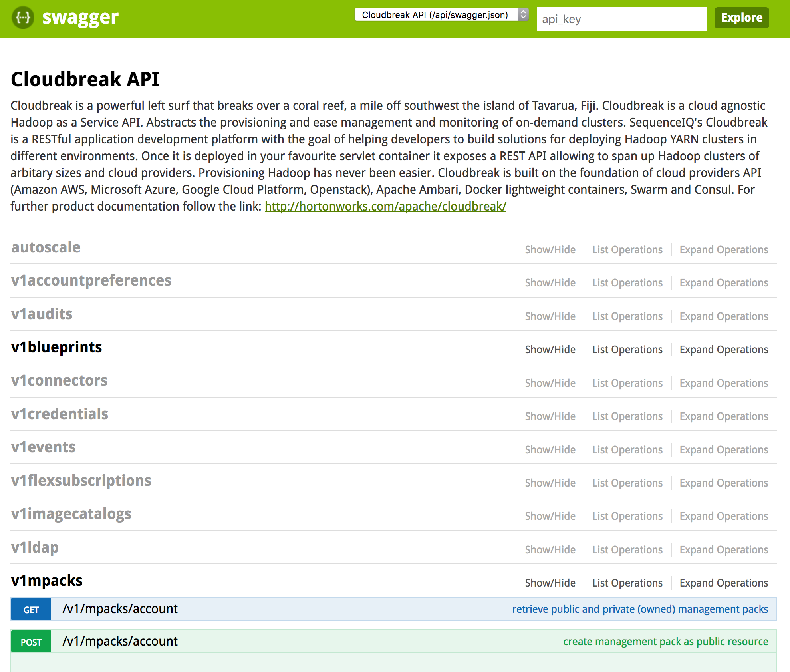This screenshot has width=790, height=672.
Task: Open the v1accountpreferences section header
Action: click(91, 280)
